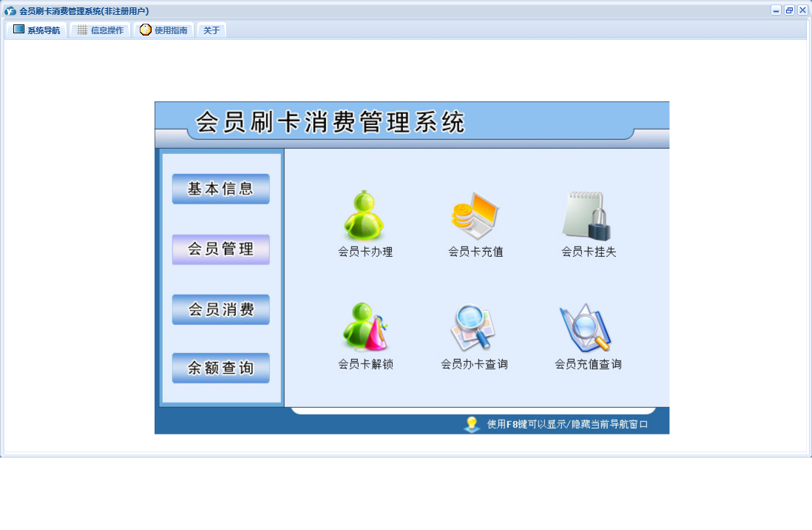Restore down the application window
The width and height of the screenshot is (812, 530).
[x=789, y=10]
